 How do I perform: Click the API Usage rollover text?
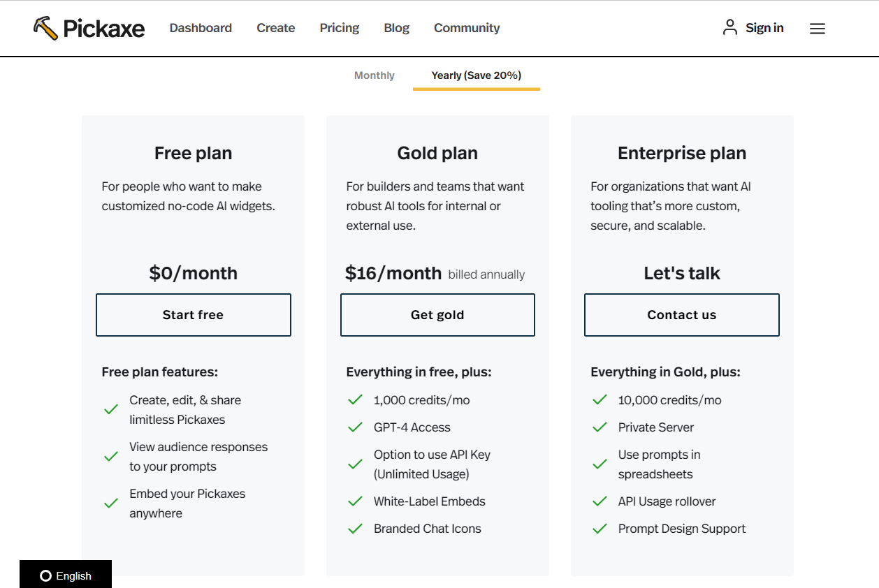[667, 501]
